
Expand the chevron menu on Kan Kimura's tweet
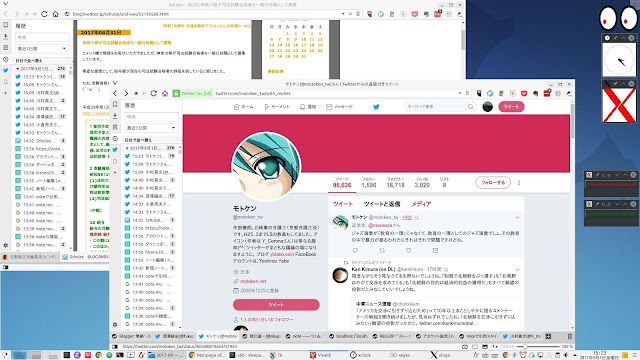[x=517, y=269]
